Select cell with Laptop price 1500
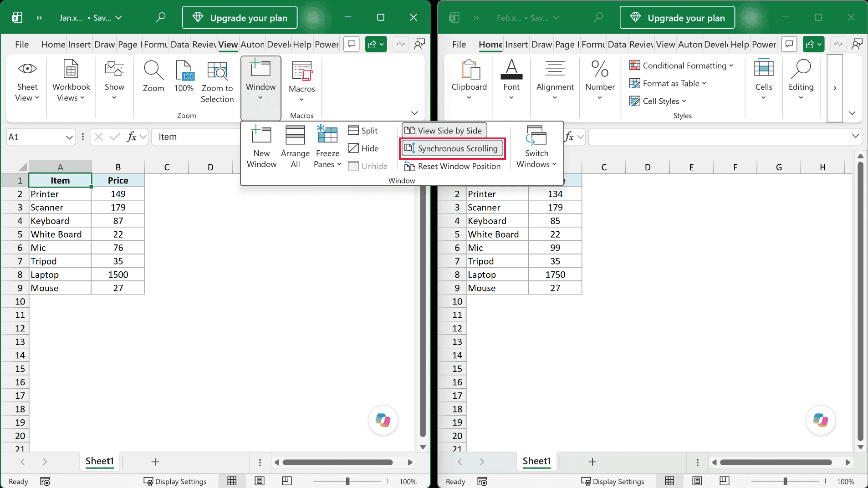 (x=118, y=274)
